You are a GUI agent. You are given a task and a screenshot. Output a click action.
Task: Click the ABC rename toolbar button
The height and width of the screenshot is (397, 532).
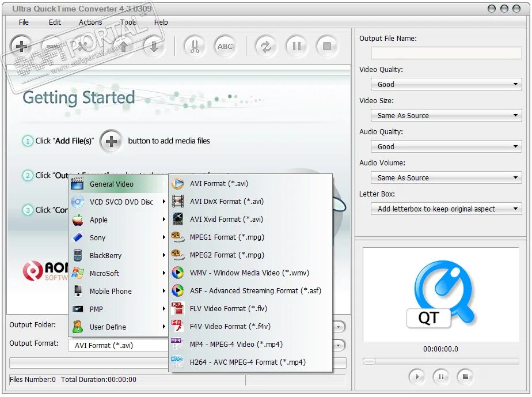225,46
